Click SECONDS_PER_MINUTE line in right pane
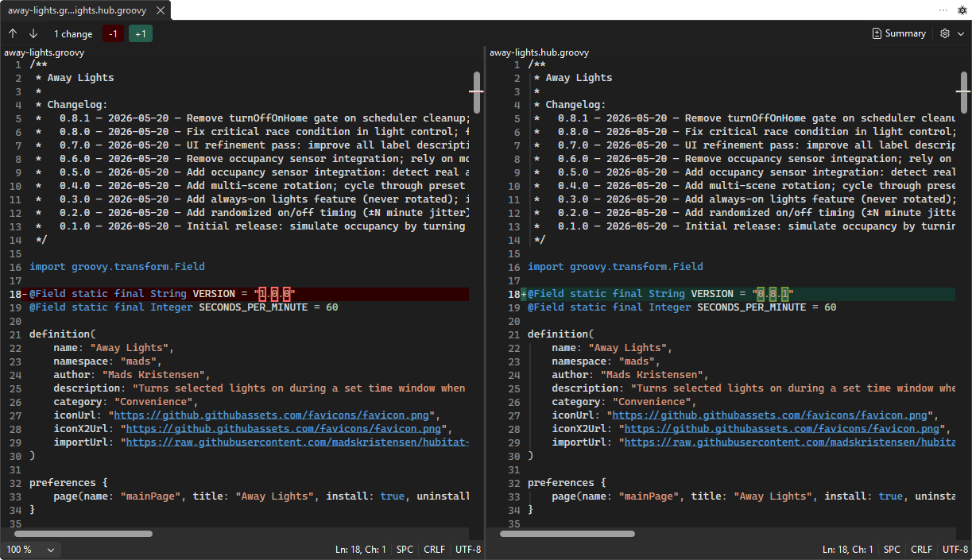Image resolution: width=972 pixels, height=560 pixels. pyautogui.click(x=682, y=307)
